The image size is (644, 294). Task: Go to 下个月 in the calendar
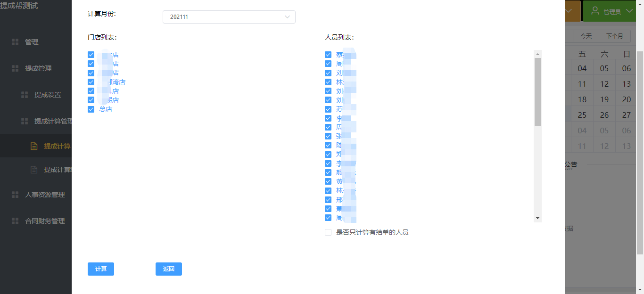615,36
